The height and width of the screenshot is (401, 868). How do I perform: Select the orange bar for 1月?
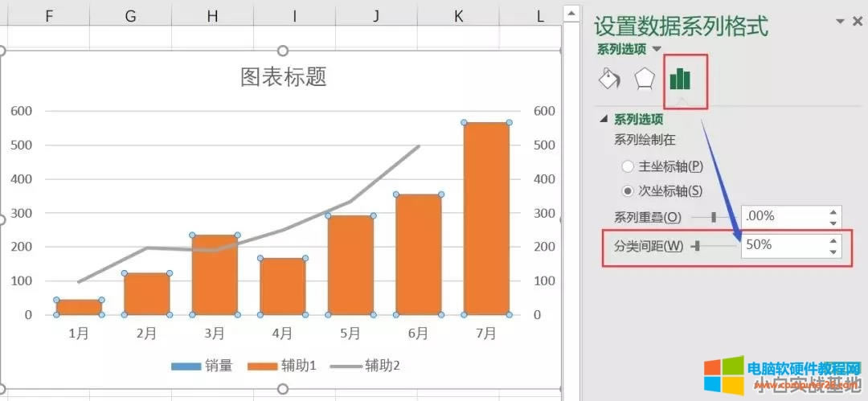click(x=79, y=308)
